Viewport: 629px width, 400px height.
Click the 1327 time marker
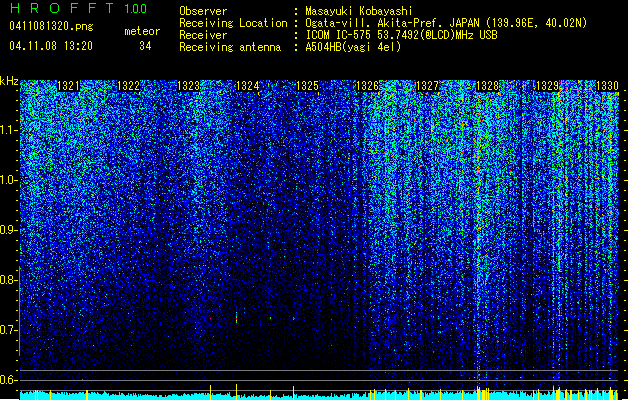click(427, 86)
